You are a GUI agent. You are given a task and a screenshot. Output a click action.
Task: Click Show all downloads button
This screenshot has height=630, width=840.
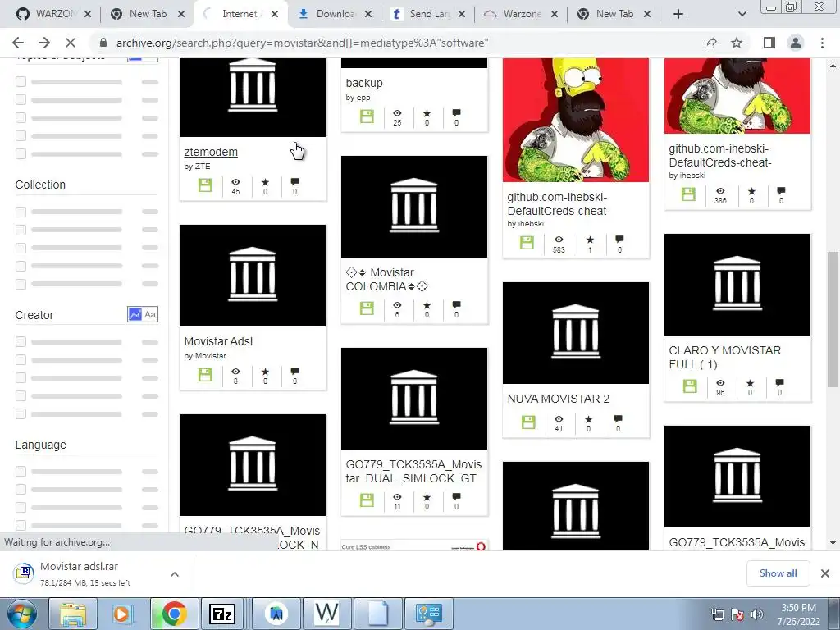[x=778, y=573]
